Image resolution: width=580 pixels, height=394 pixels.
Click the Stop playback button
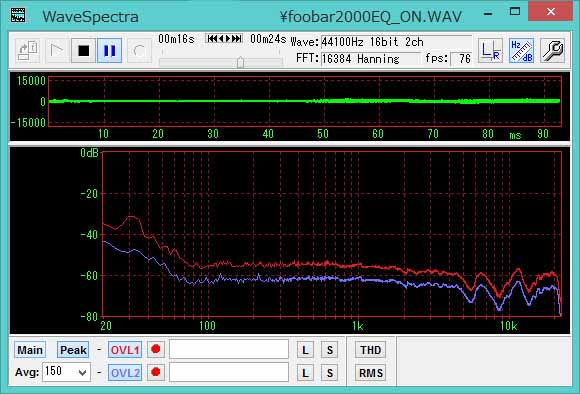click(x=84, y=50)
